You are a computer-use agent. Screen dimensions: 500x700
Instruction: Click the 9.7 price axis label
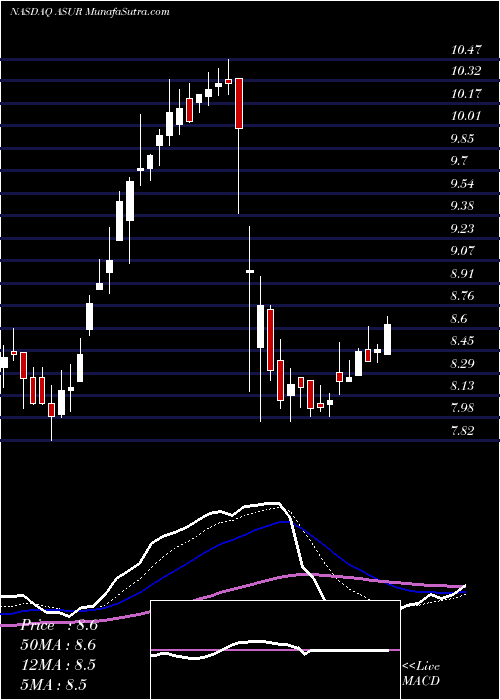(459, 161)
